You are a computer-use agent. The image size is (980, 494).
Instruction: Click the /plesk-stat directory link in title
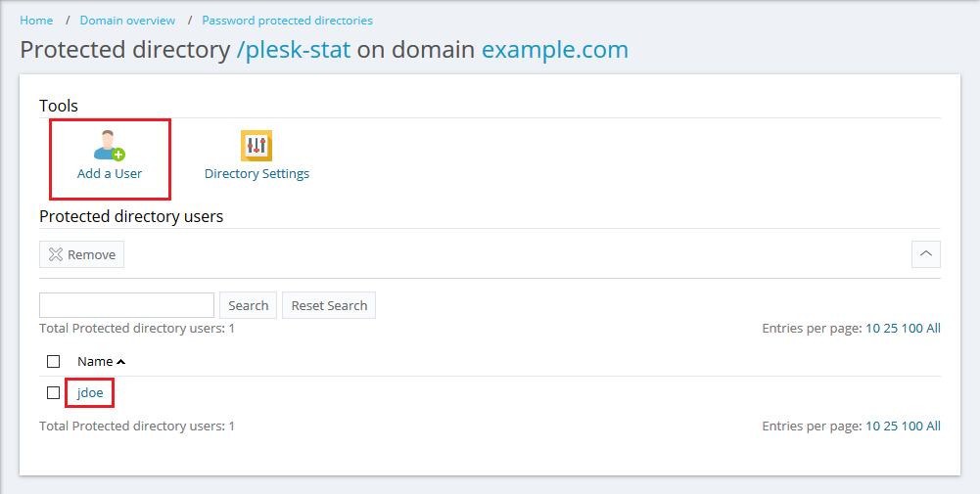coord(294,50)
